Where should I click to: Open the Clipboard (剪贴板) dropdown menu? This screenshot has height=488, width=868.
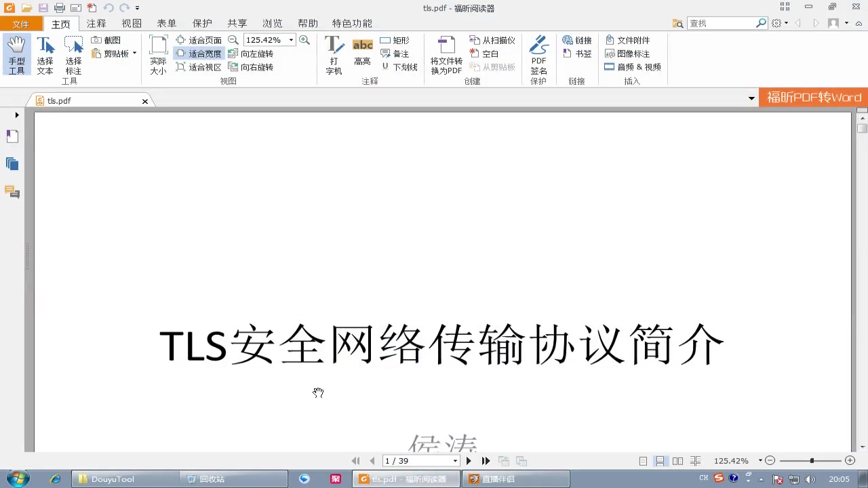click(x=134, y=54)
